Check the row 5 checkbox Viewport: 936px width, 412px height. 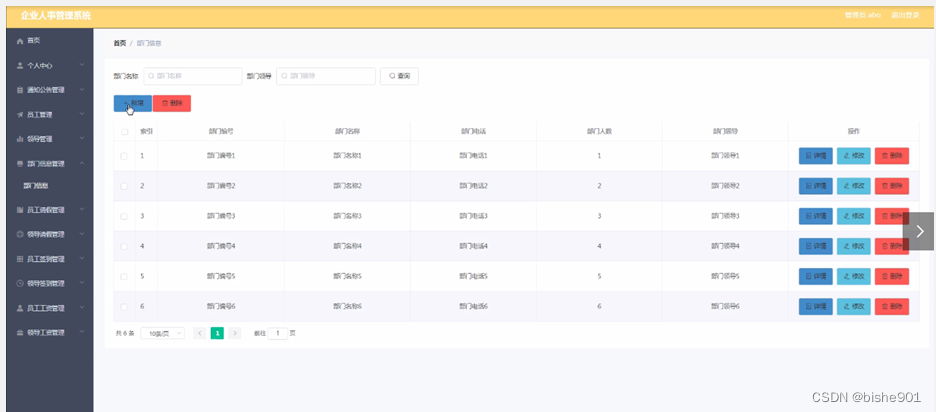click(124, 276)
